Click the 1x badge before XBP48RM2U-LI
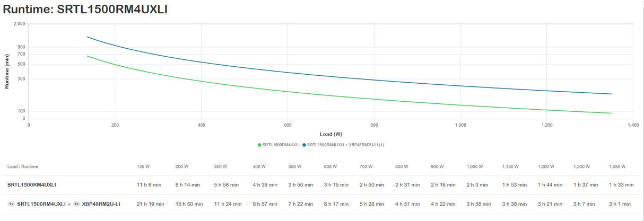Viewport: 644px width, 221px height. 76,204
